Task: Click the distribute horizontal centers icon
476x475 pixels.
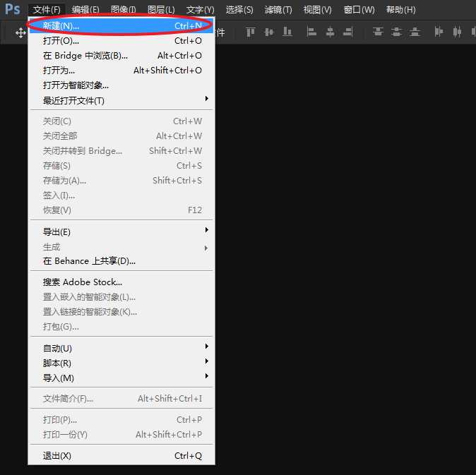Action: (x=458, y=32)
